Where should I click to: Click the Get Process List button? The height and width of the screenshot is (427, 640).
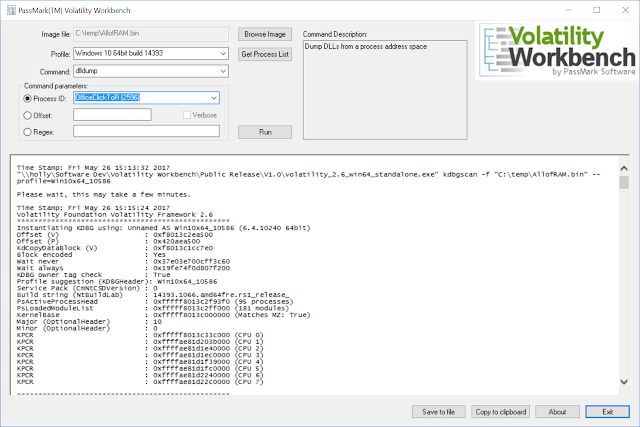tap(265, 54)
